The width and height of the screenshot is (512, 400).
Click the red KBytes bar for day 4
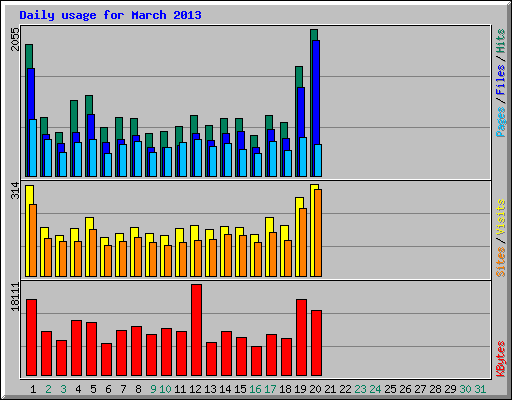(x=77, y=348)
